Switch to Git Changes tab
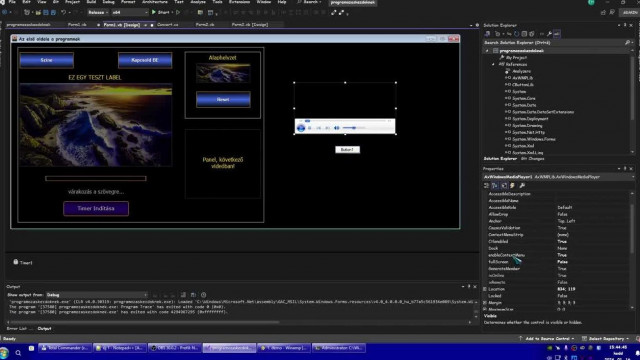The width and height of the screenshot is (640, 360). pyautogui.click(x=533, y=159)
